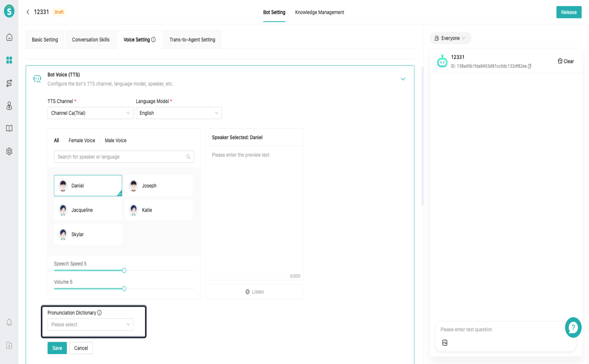Screen dimensions: 589x364
Task: Go back using the left arrow
Action: pos(28,12)
